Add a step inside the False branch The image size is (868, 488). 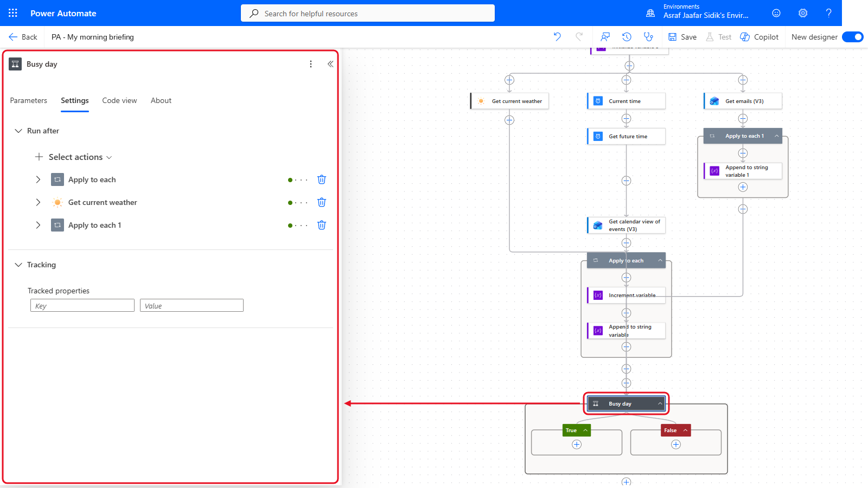pos(676,445)
